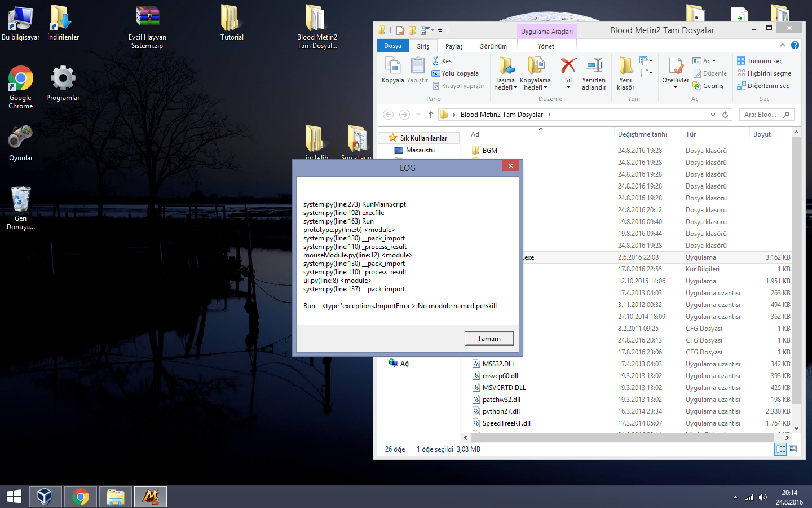The image size is (812, 508).
Task: Open VirtualBox from the taskbar
Action: click(x=45, y=497)
